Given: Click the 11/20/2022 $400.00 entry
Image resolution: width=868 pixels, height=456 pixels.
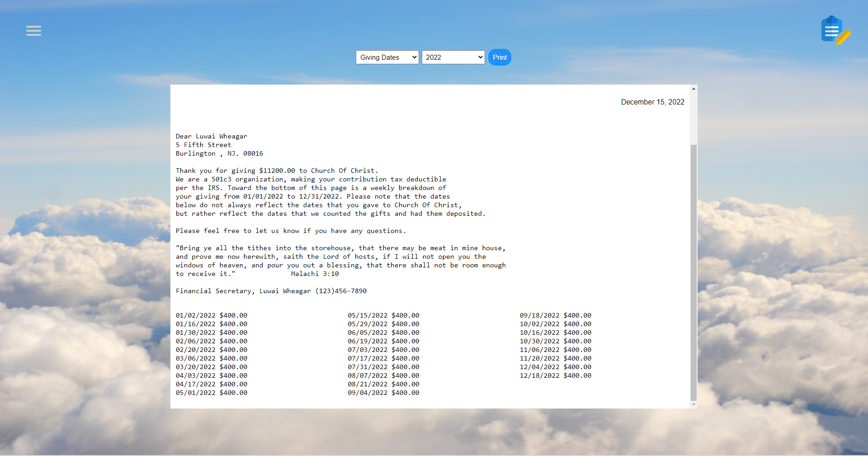Looking at the screenshot, I should tap(556, 358).
